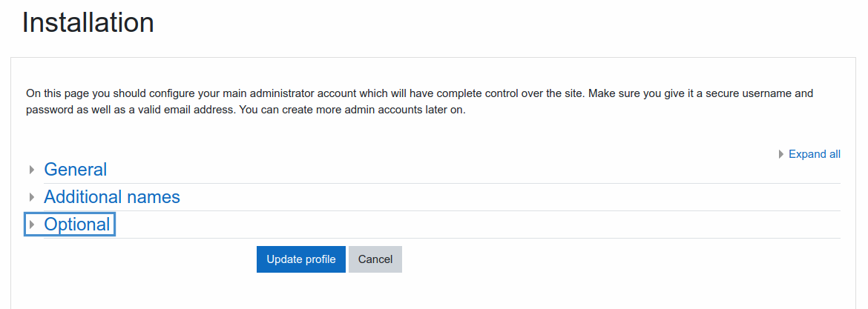Expand the Additional names section
The width and height of the screenshot is (868, 309).
tap(112, 197)
